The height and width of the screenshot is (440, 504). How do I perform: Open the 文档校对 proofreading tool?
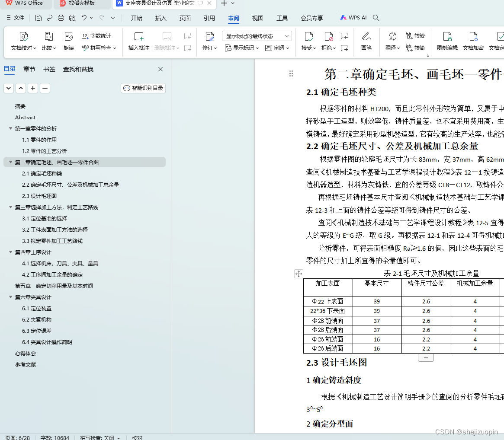23,41
